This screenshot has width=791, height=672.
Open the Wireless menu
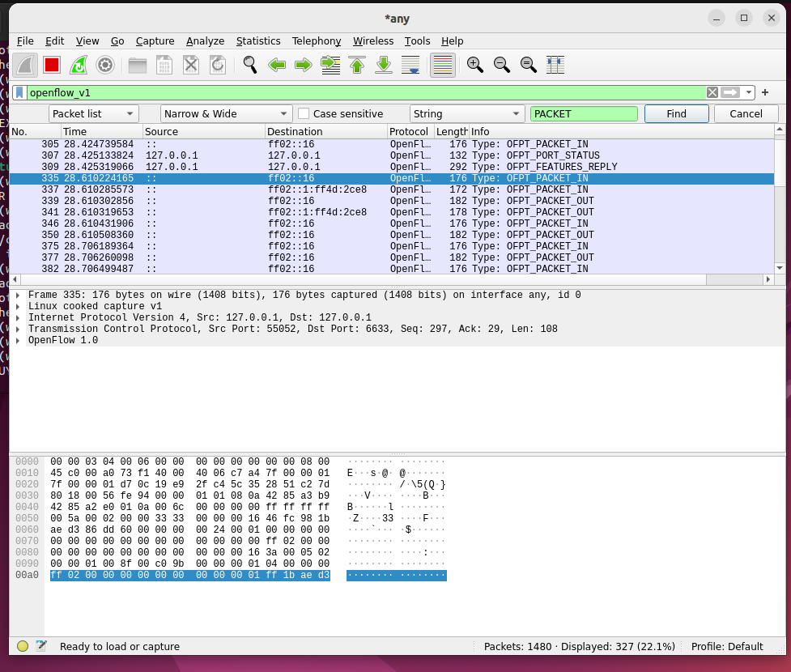click(373, 40)
